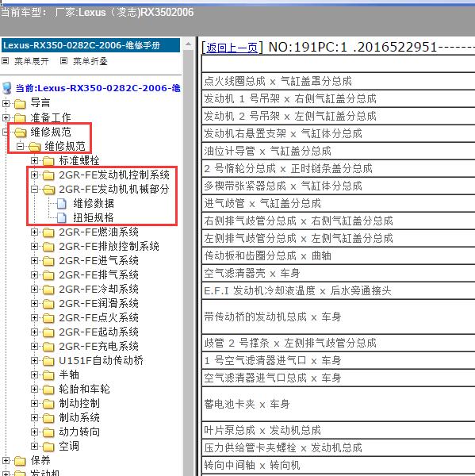Expand the 标准螺栓 node

(35, 160)
